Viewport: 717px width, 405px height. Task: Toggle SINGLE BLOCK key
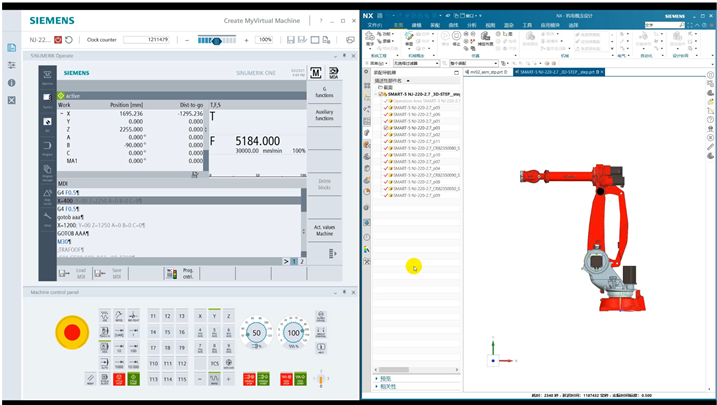click(x=105, y=379)
